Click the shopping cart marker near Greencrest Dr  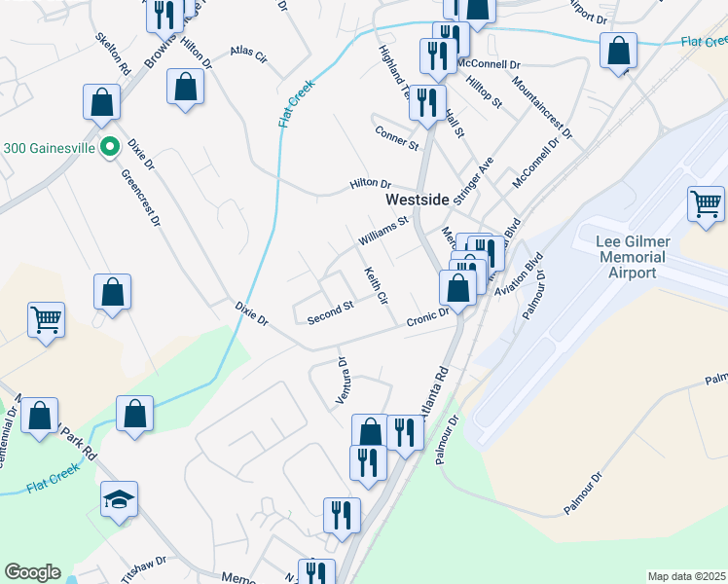[x=46, y=323]
